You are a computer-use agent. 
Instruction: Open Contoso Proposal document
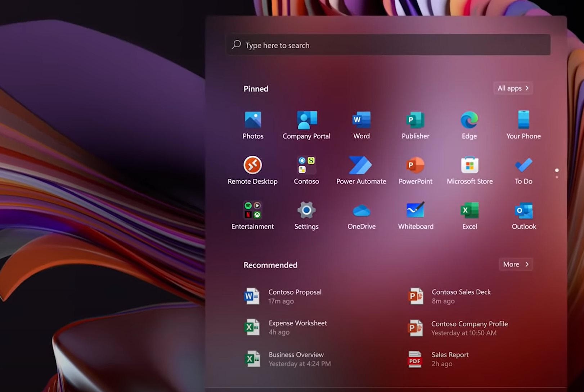click(283, 296)
